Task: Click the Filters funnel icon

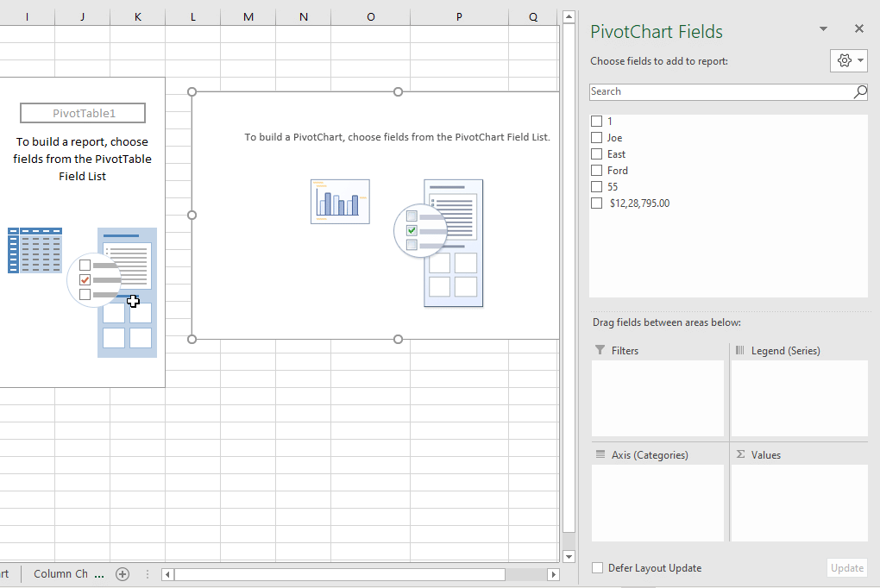Action: tap(597, 350)
